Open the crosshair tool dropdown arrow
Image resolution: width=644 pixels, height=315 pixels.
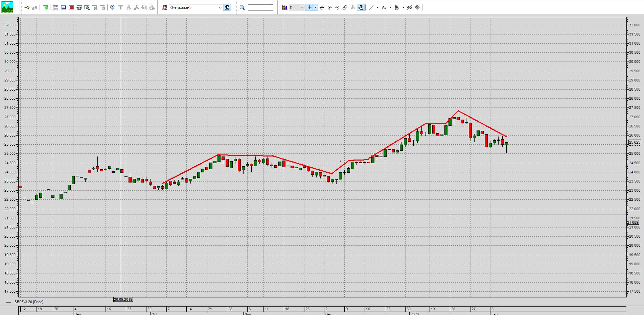pyautogui.click(x=316, y=7)
